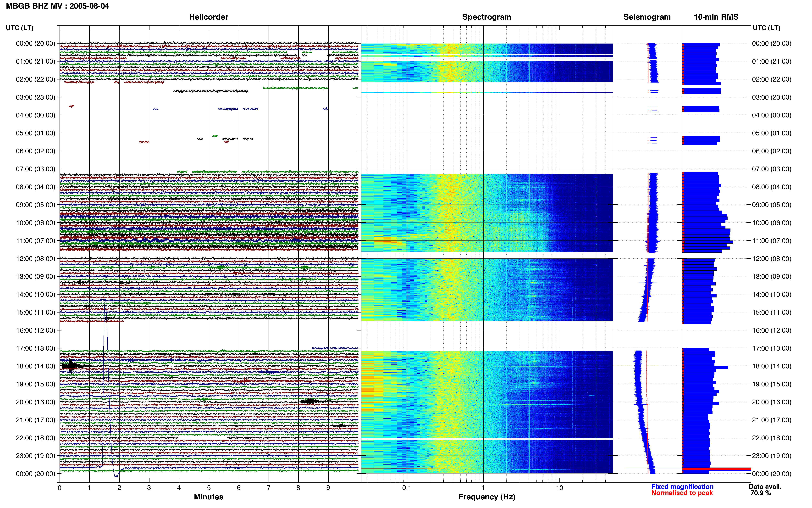The image size is (812, 508).
Task: Click left time label '23:00 (19:00)'
Action: (x=36, y=456)
